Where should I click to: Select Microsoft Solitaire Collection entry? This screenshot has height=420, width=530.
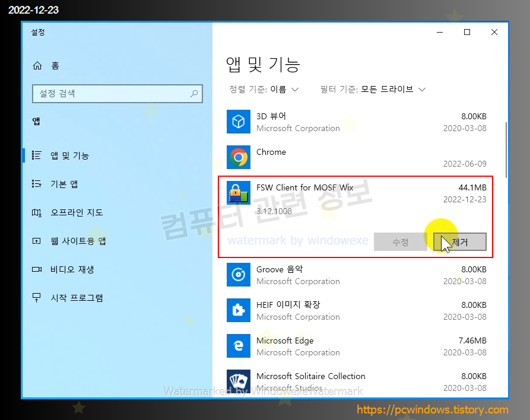point(356,381)
